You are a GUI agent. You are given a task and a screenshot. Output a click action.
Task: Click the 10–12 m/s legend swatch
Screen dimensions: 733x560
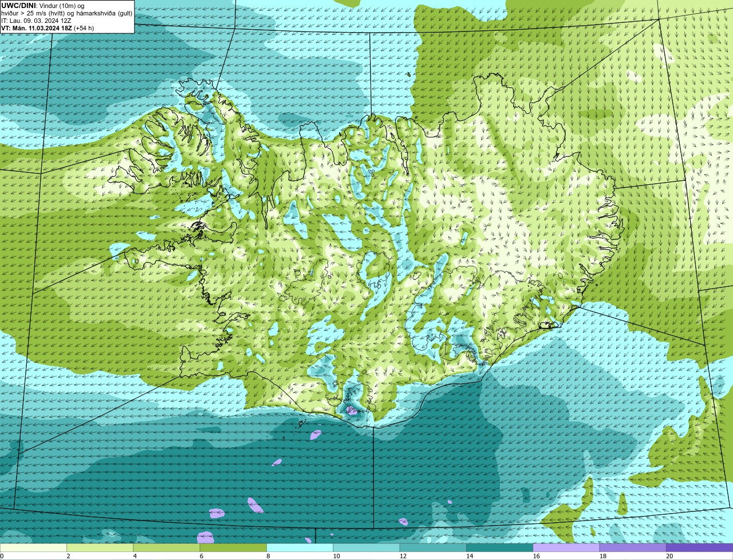point(366,548)
